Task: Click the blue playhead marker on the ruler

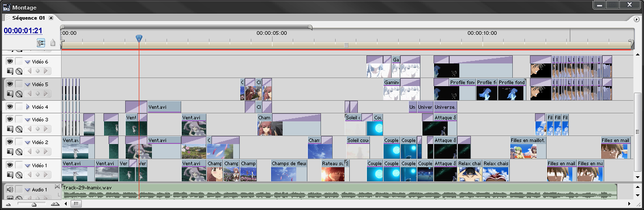Action: (139, 38)
